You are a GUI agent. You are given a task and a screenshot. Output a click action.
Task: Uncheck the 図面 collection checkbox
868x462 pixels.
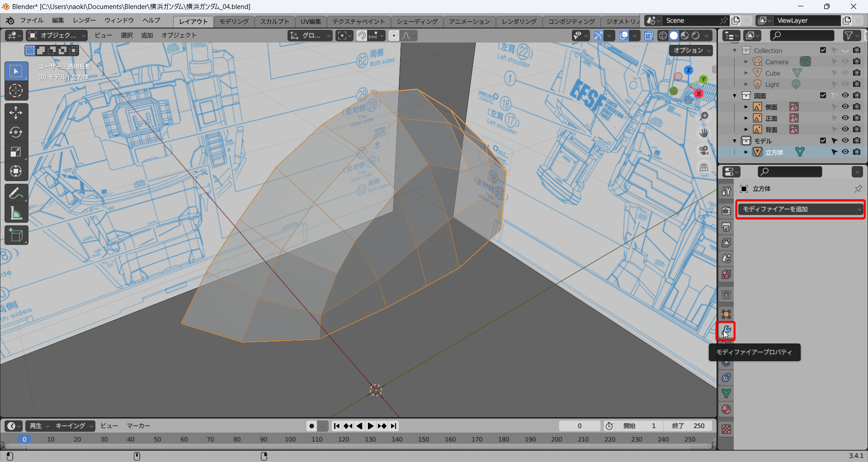point(823,95)
